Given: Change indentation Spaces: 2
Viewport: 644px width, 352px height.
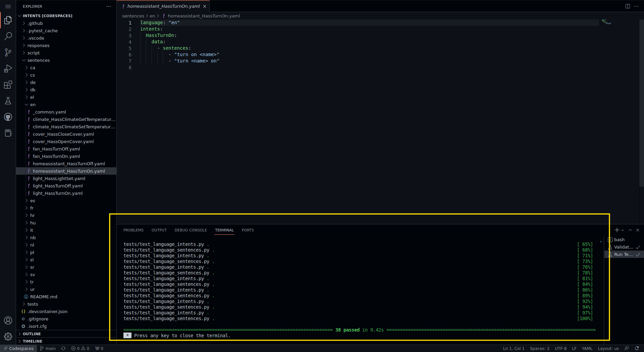Looking at the screenshot, I should 539,348.
